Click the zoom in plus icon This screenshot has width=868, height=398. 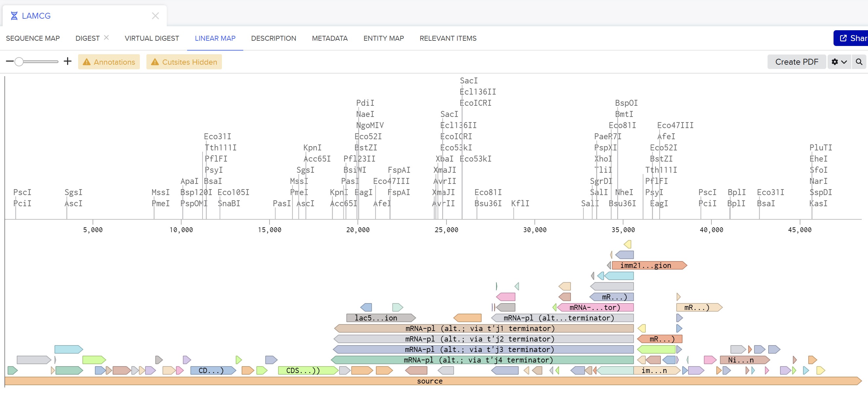(x=68, y=61)
